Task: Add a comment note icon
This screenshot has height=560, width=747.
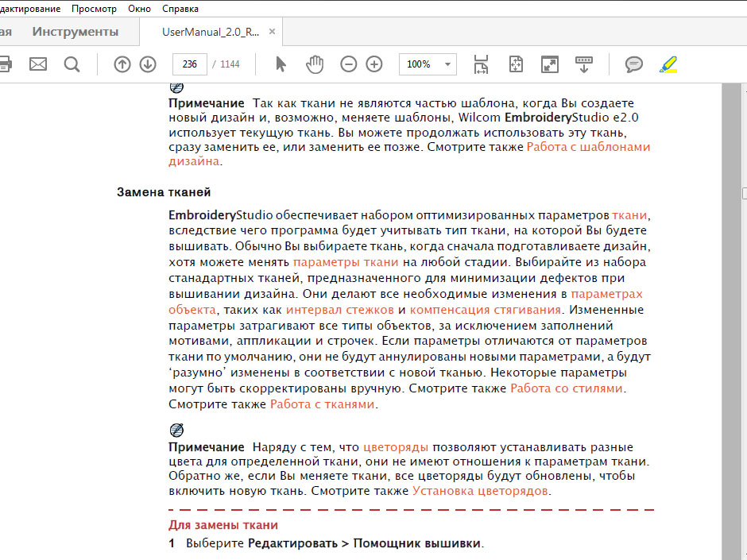Action: coord(633,64)
